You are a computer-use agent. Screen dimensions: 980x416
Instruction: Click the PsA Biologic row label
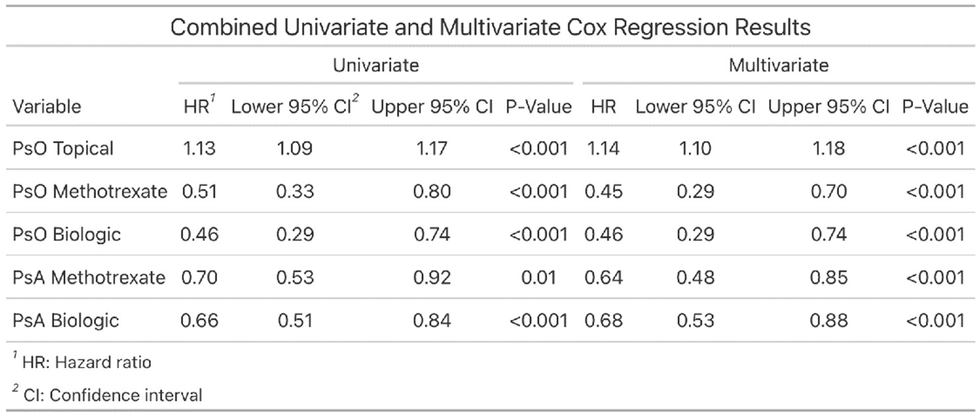click(x=66, y=320)
